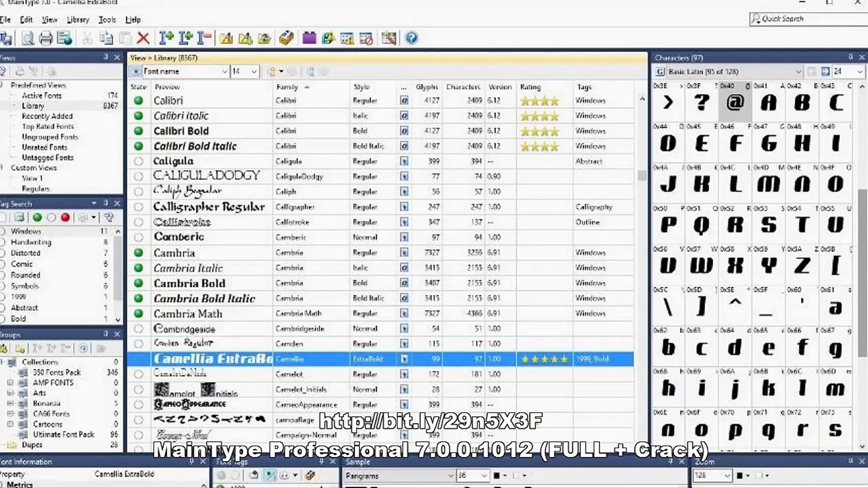Click the install font green plus icon
The image size is (868, 488).
pyautogui.click(x=166, y=38)
